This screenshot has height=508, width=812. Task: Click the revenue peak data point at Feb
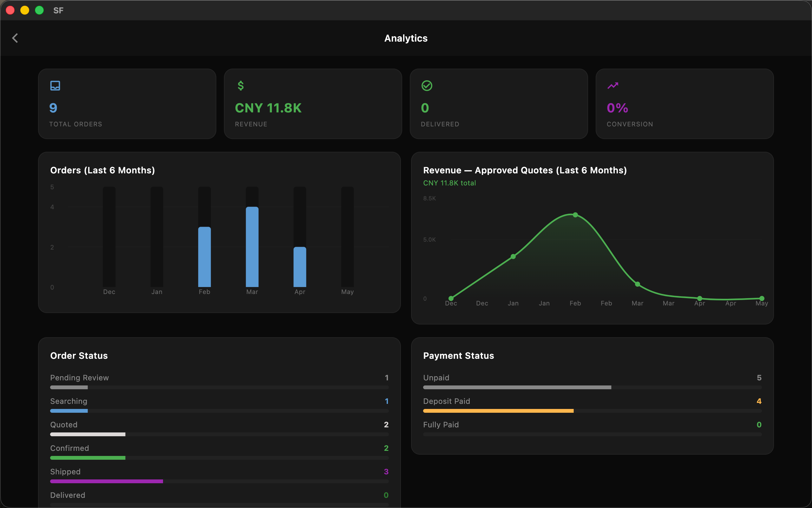coord(575,215)
